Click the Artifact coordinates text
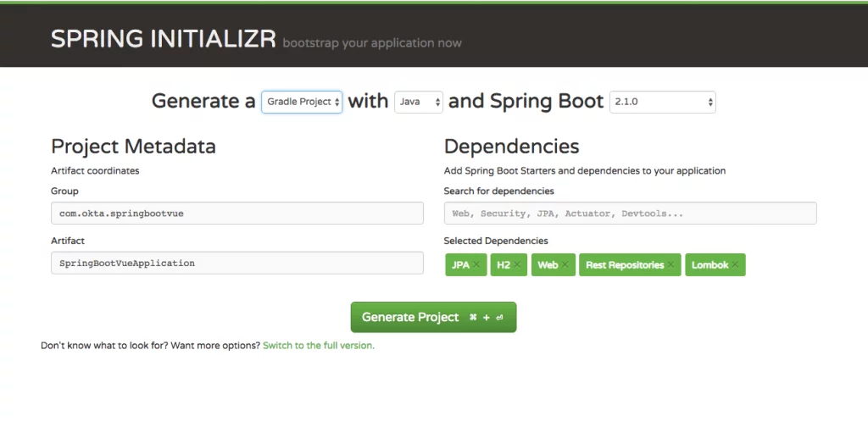The image size is (868, 422). 95,171
